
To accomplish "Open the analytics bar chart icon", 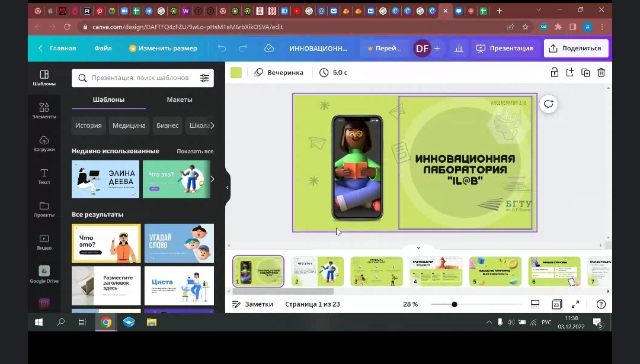I will point(459,48).
